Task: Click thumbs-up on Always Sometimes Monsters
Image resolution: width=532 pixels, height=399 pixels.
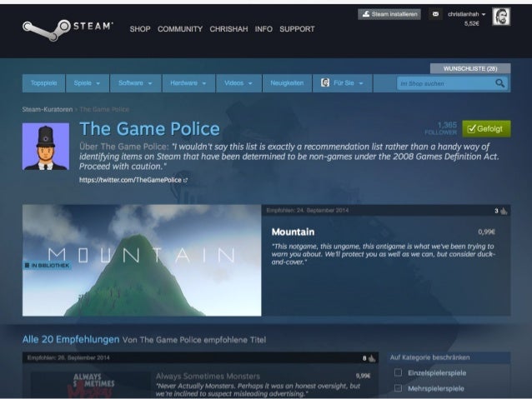Action: click(x=372, y=358)
